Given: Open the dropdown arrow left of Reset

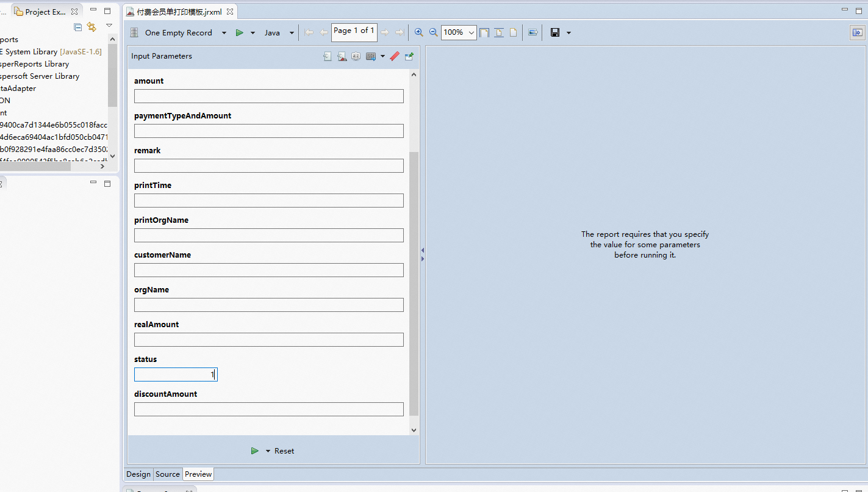Looking at the screenshot, I should click(x=268, y=451).
